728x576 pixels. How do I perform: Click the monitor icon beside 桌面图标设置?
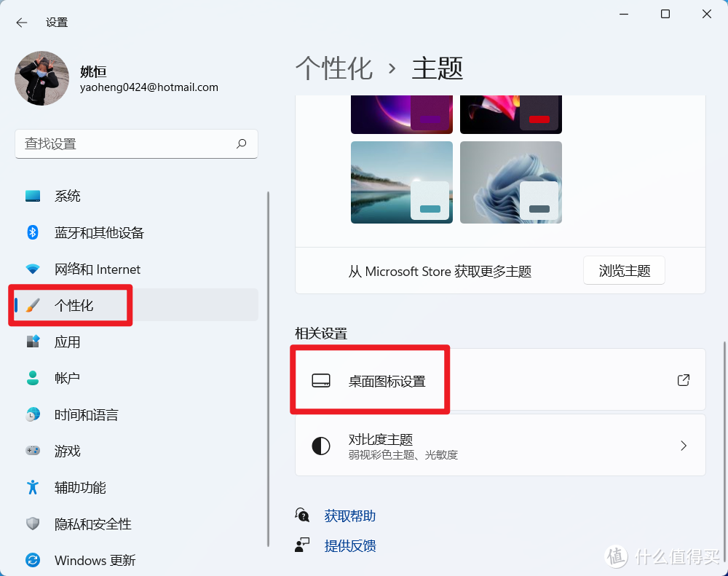click(x=321, y=379)
